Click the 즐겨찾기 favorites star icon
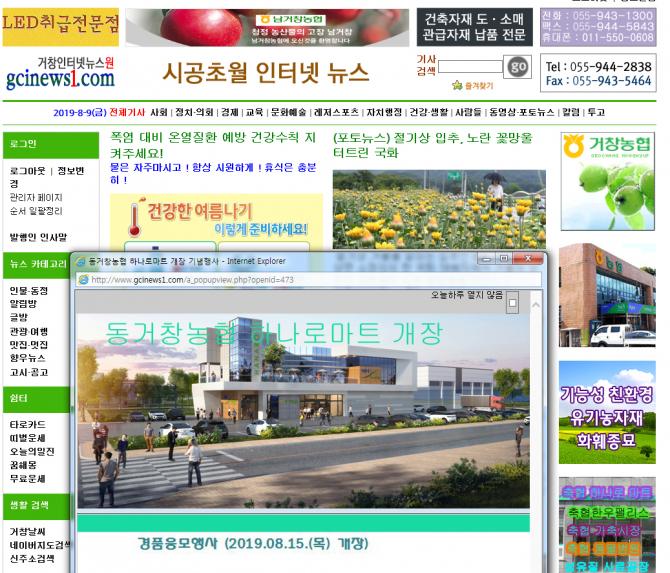 [457, 85]
